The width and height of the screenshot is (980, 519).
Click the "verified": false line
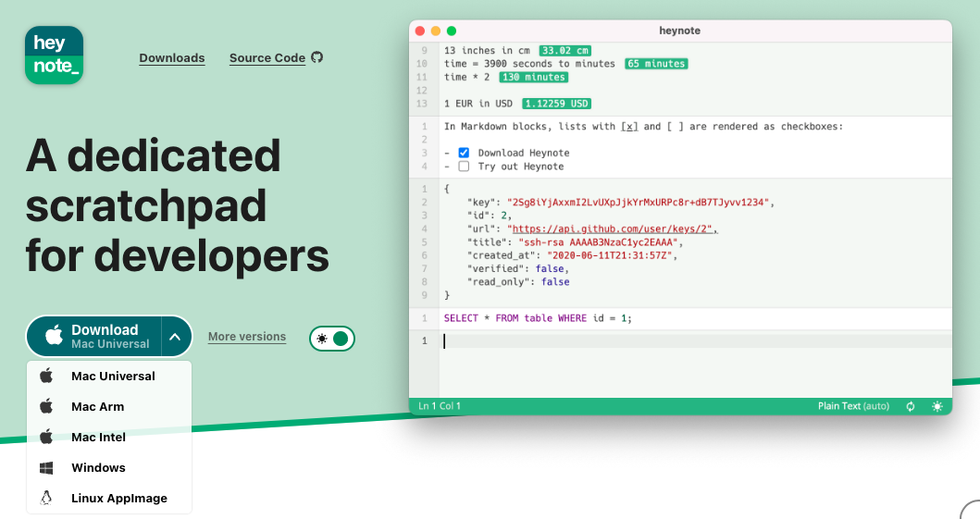pyautogui.click(x=517, y=268)
